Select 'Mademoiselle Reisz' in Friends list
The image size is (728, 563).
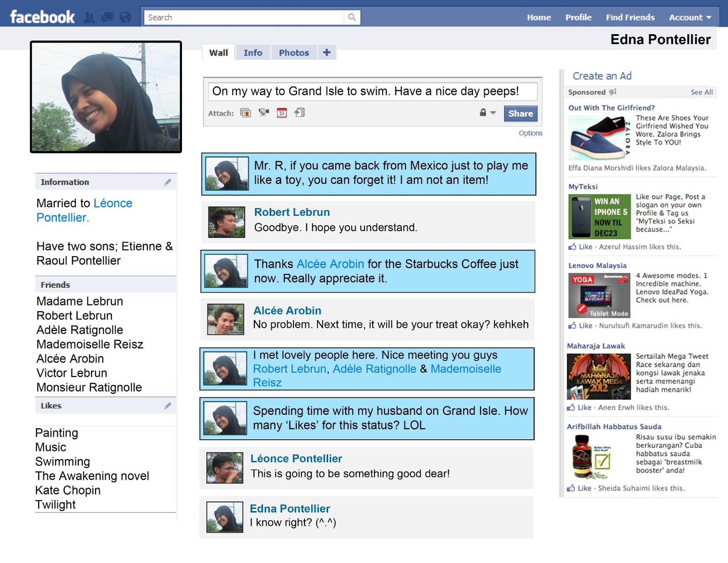[90, 344]
